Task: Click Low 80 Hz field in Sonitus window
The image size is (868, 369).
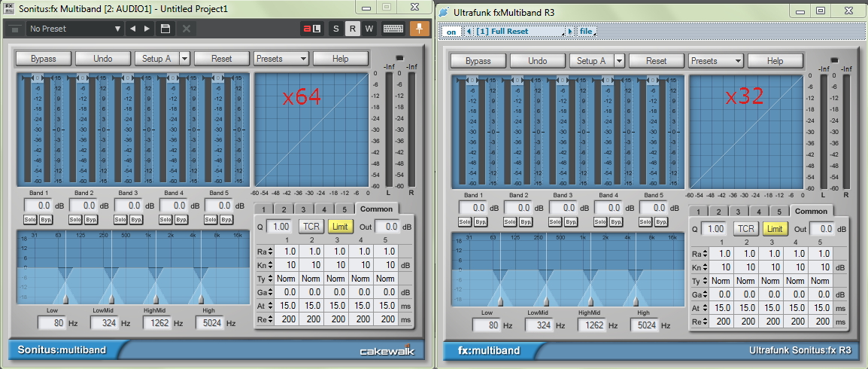Action: (52, 323)
